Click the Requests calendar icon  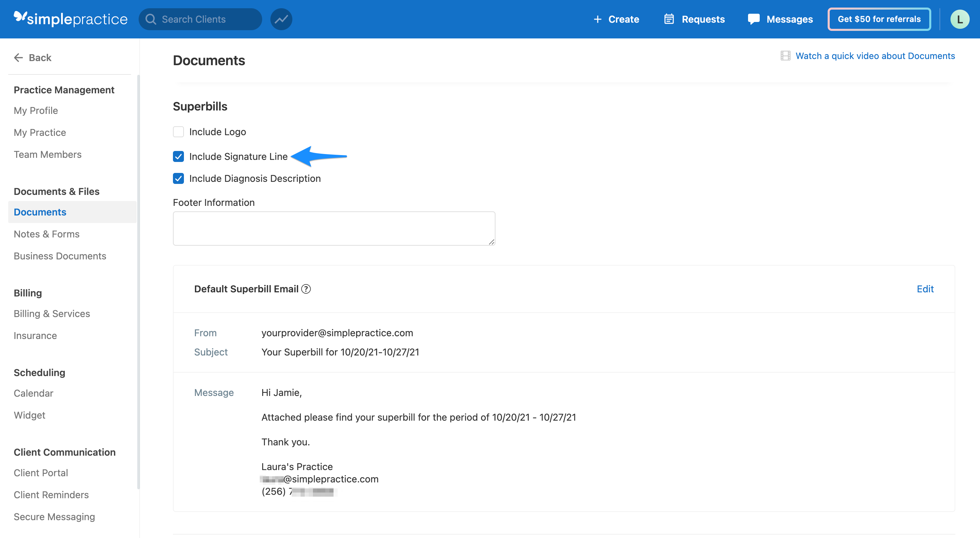[668, 19]
